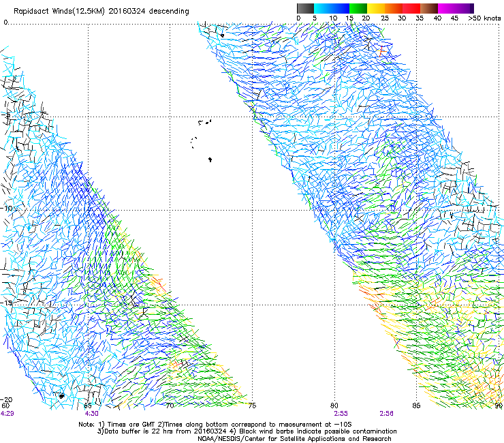The image size is (504, 443).
Task: Click the 'Data buffer is 22 hrs' note line
Action: (247, 431)
